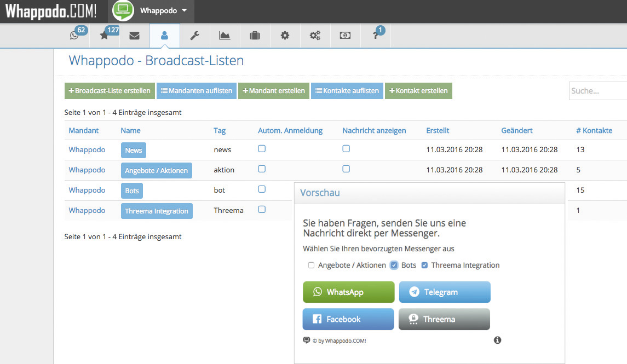
Task: Click Kontakte auflisten button
Action: point(347,91)
